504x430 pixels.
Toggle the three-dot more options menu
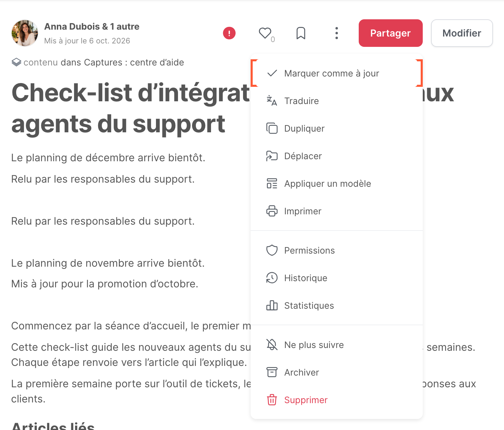point(337,33)
